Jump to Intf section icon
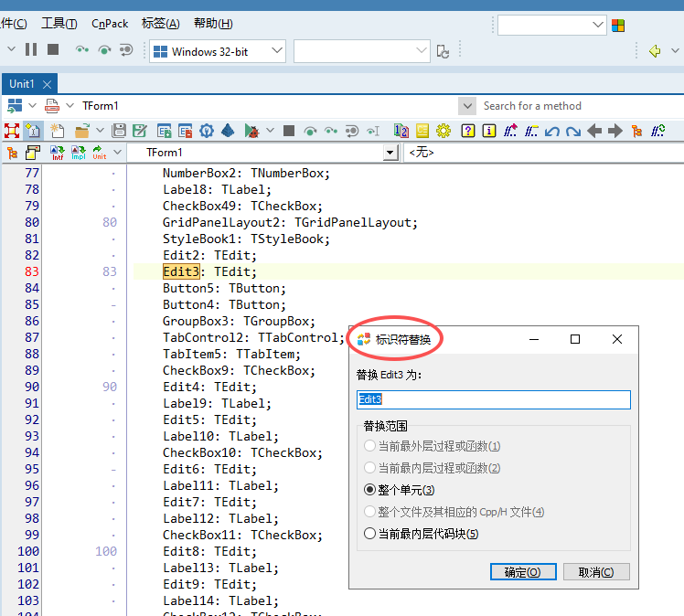This screenshot has height=616, width=684. point(57,153)
